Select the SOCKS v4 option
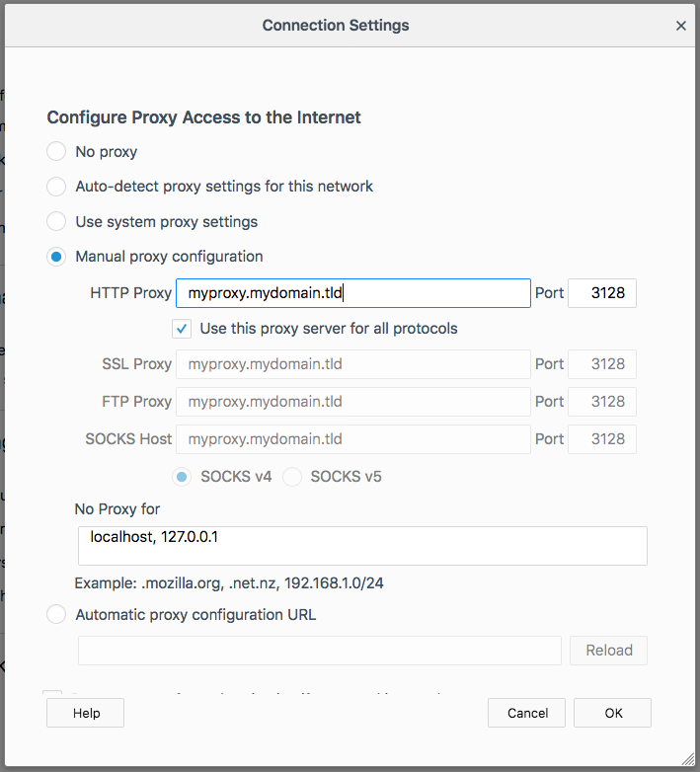 [x=183, y=477]
